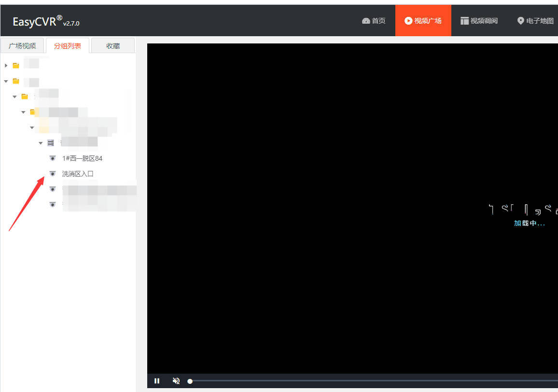
Task: Switch to the 广场视频 tab
Action: [x=22, y=45]
